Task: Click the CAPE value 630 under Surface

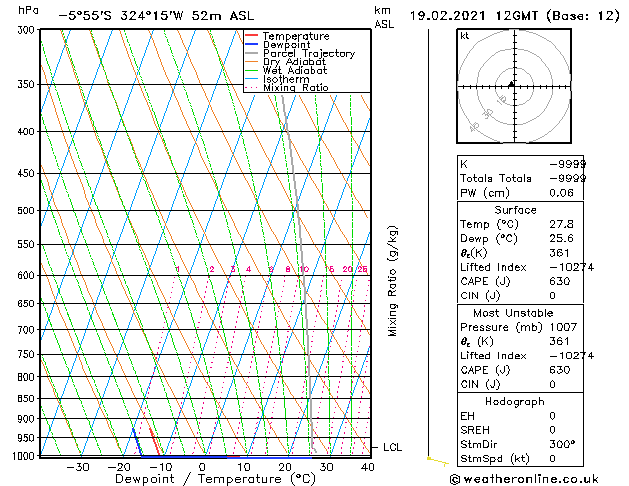Action: [559, 282]
